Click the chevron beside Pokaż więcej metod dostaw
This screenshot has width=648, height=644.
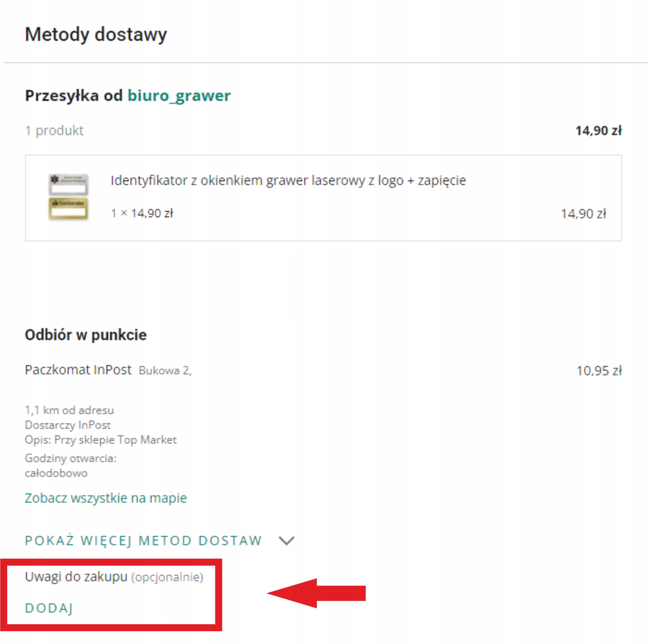tap(286, 540)
